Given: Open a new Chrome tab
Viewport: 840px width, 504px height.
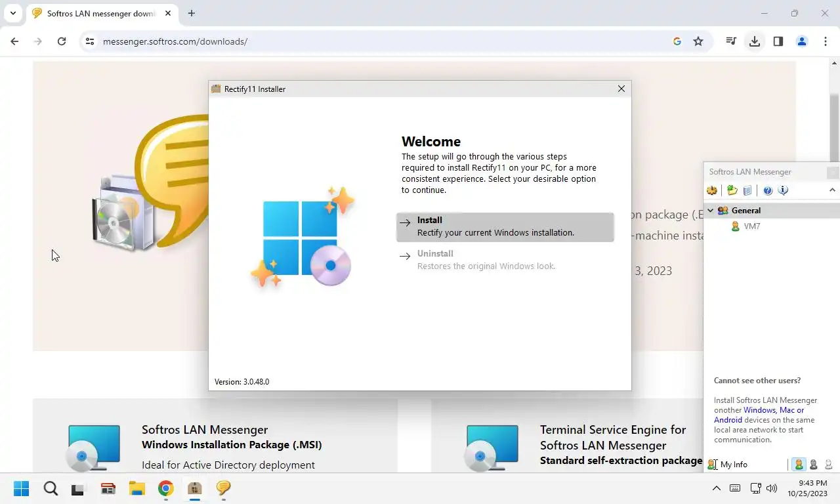Looking at the screenshot, I should (192, 13).
